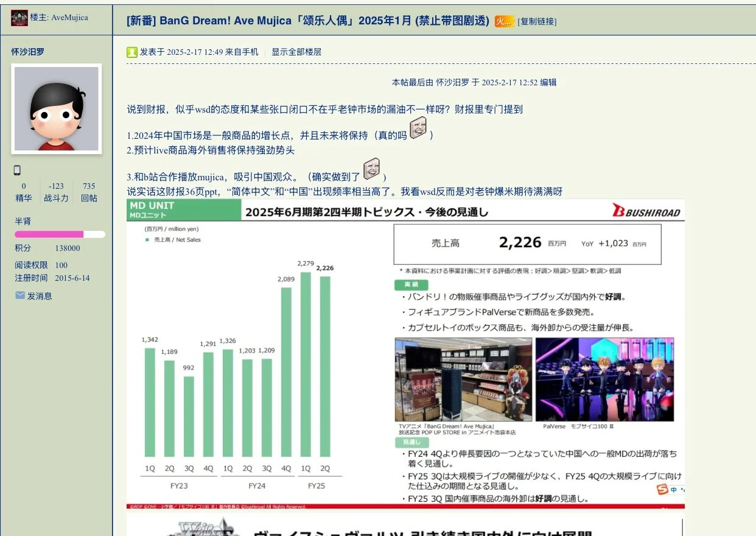Click the 来自手机 label
Image resolution: width=756 pixels, height=536 pixels.
tap(242, 52)
